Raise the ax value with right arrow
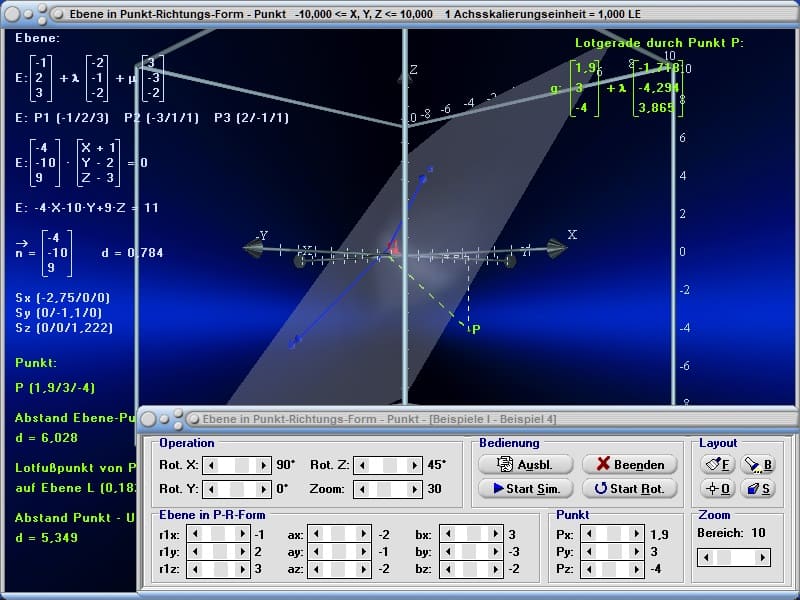The image size is (800, 600). (364, 534)
